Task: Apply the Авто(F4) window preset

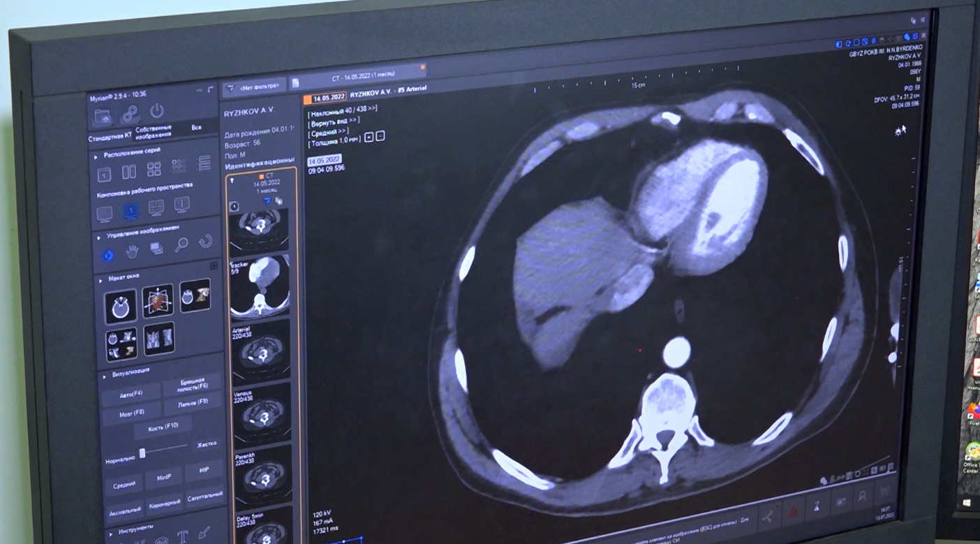Action: 131,395
